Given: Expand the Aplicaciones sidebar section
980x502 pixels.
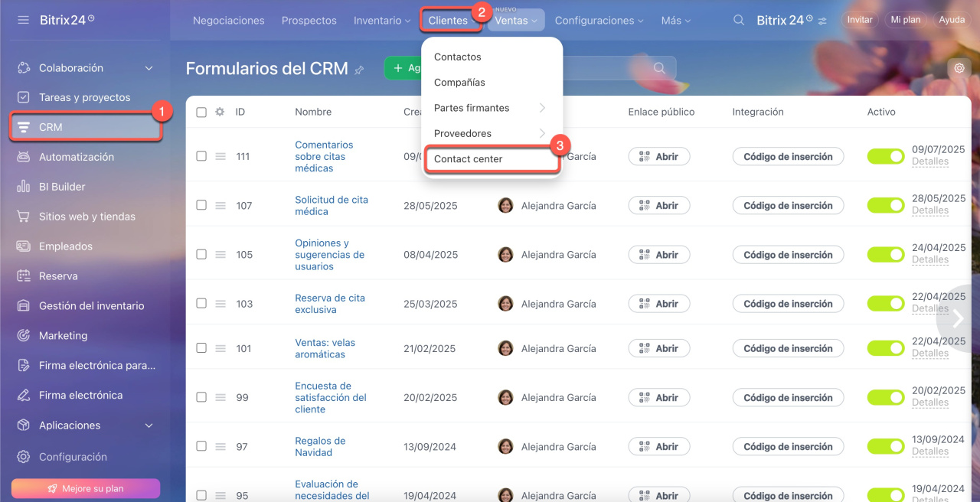Looking at the screenshot, I should [x=149, y=425].
